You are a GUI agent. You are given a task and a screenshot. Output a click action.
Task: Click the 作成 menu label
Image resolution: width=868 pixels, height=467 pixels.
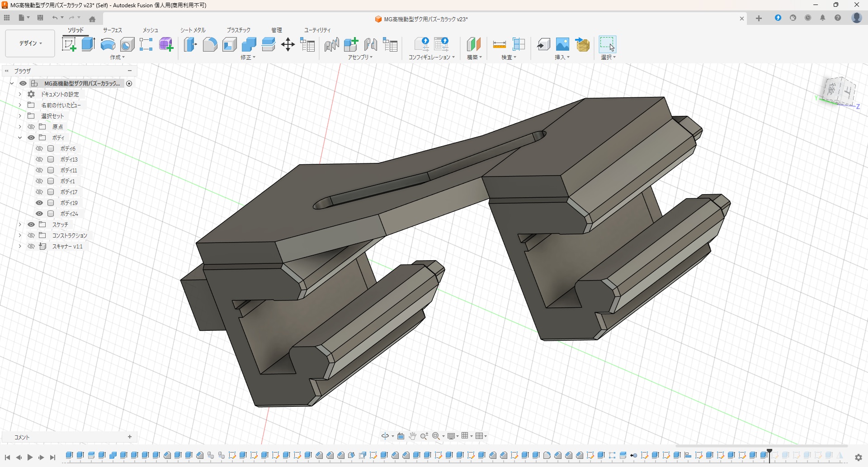pyautogui.click(x=117, y=57)
